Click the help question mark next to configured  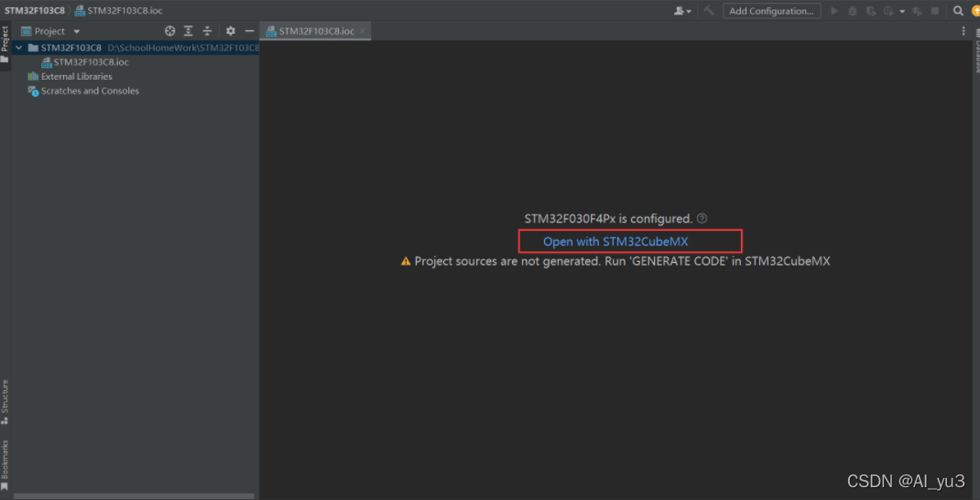(702, 219)
